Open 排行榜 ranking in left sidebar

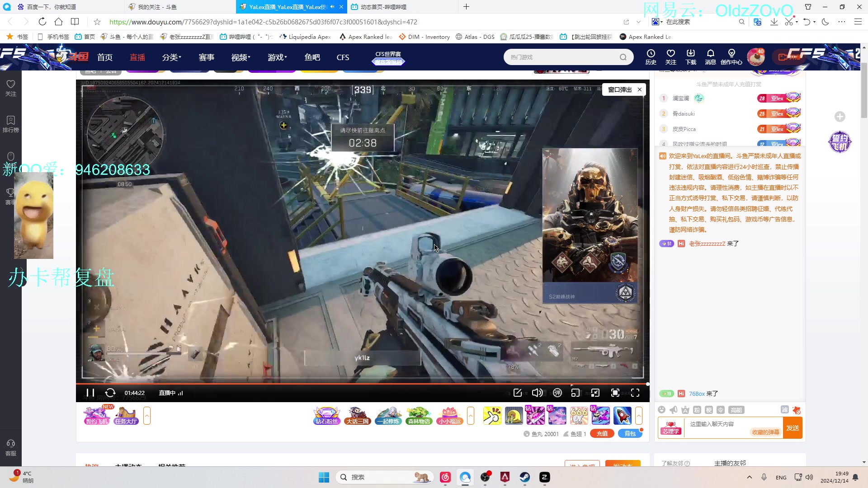coord(11,124)
